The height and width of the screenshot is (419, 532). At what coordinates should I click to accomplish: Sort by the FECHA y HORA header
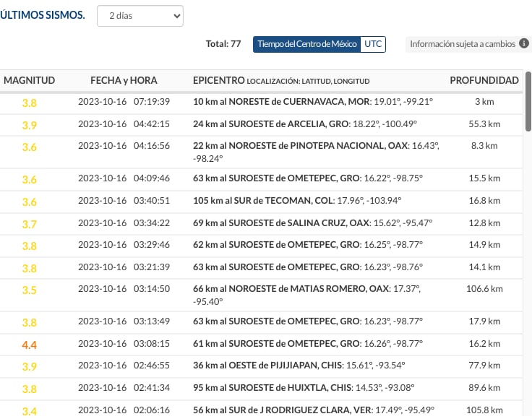tap(124, 80)
